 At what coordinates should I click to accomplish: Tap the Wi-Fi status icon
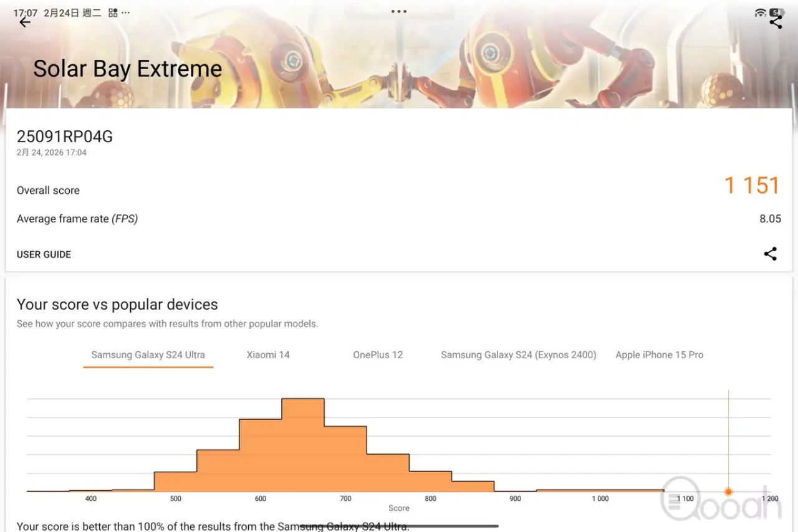point(760,13)
